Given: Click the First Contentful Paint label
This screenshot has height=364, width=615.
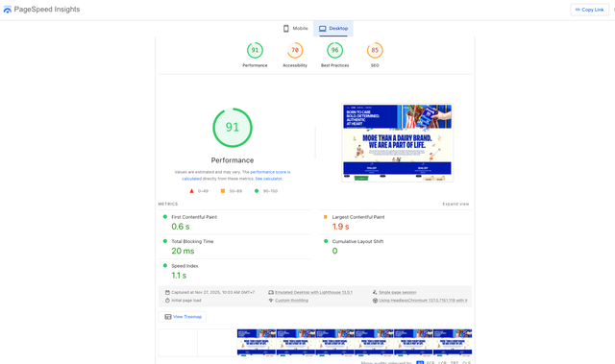Looking at the screenshot, I should (x=194, y=217).
